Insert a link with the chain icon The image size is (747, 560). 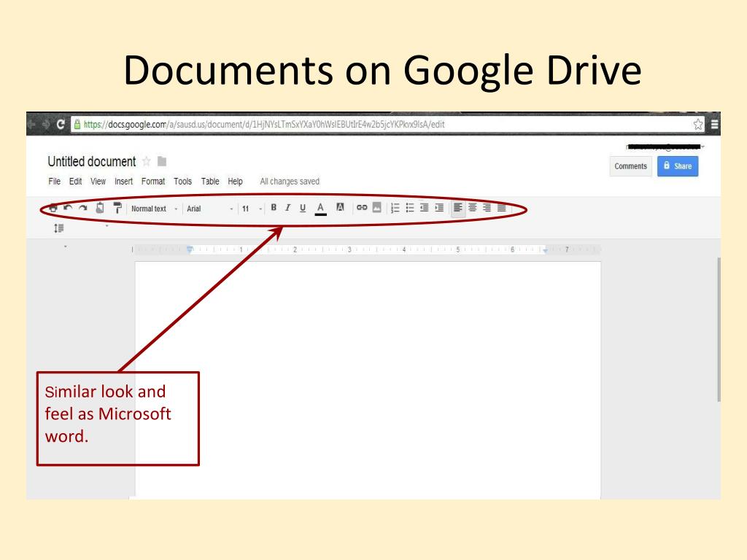(362, 207)
